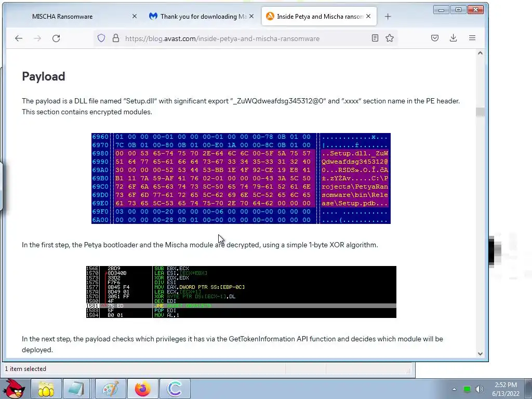Launch the paint palette taskbar app
The image size is (532, 399).
tap(110, 389)
